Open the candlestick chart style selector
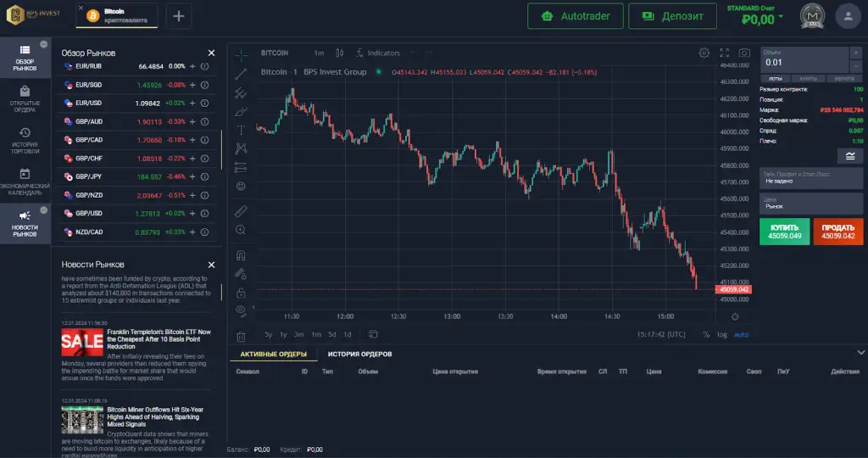Image resolution: width=868 pixels, height=458 pixels. click(339, 53)
